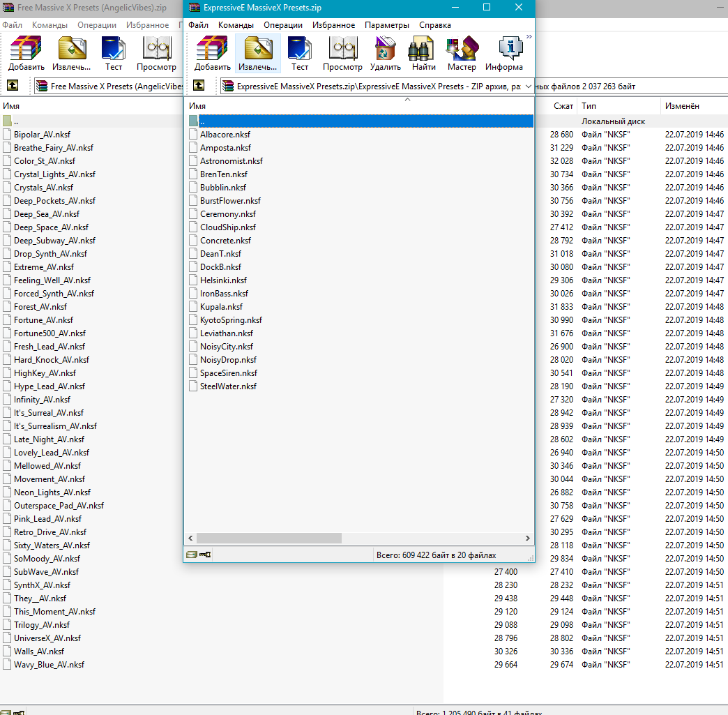Viewport: 728px width, 715px height.
Task: Open Избранное menu in ExpressiveE window
Action: coord(333,25)
